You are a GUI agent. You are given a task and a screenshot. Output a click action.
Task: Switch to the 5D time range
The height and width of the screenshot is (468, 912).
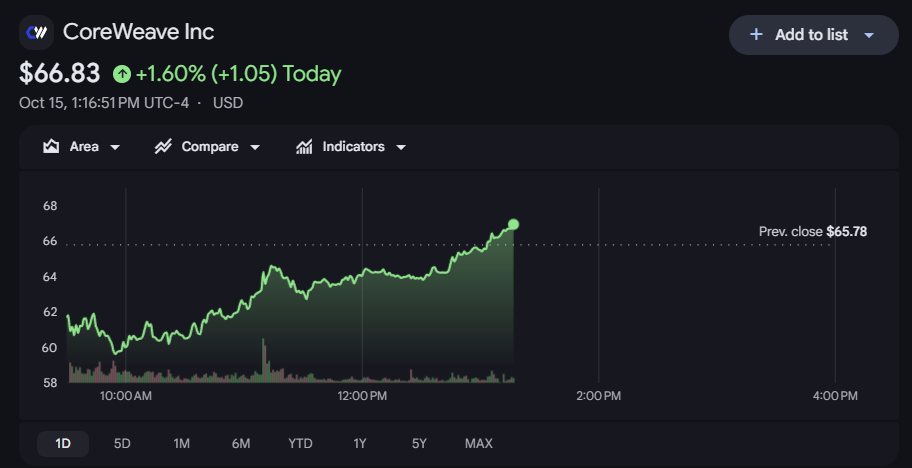click(122, 444)
